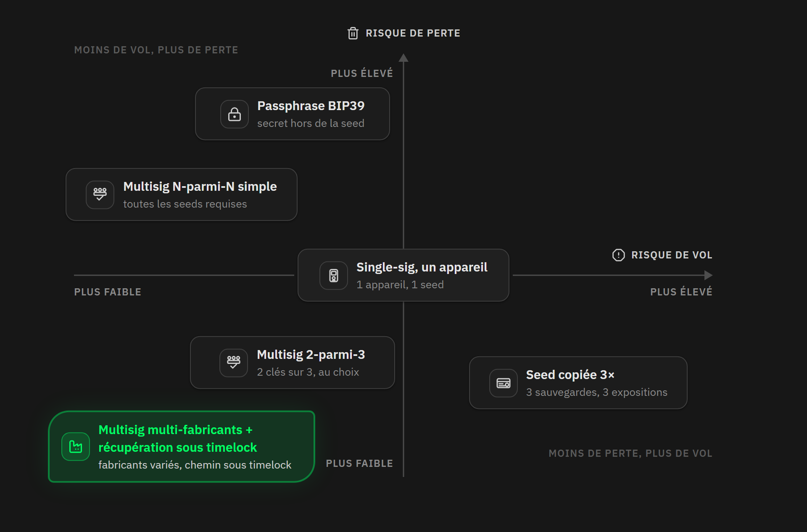
Task: Click '3 sauvegardes, 3 expositions' subtitle
Action: coord(597,392)
